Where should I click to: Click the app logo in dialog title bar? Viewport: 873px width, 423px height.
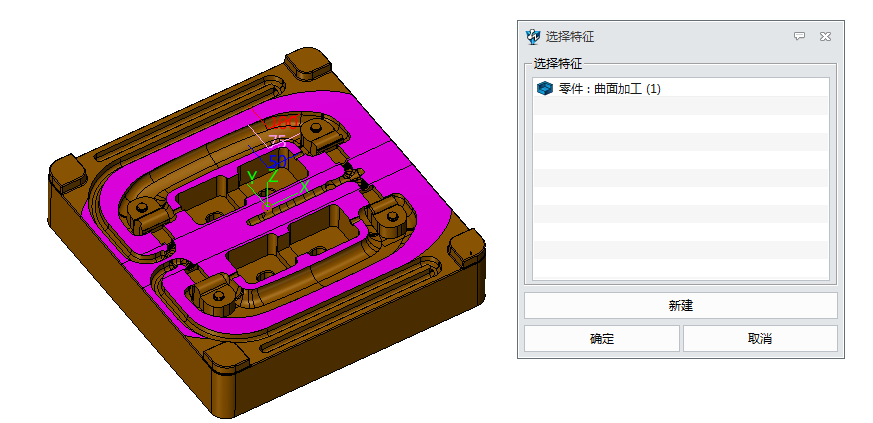coord(532,36)
